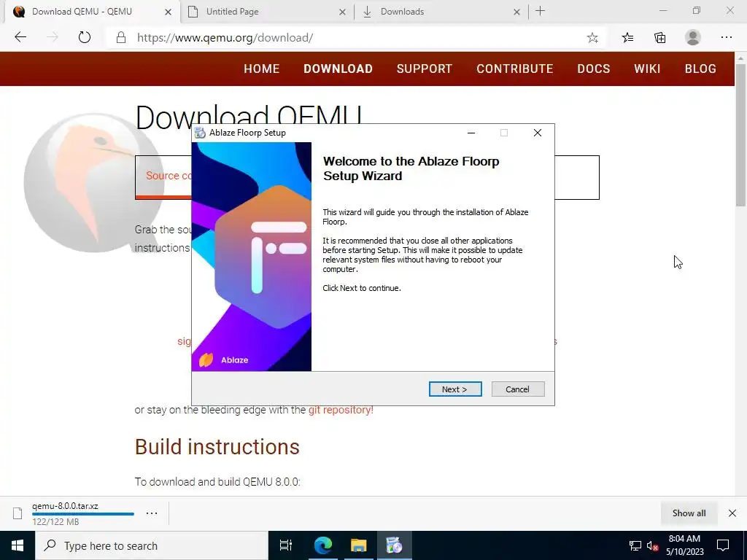
Task: Add this page to favorites star
Action: (592, 38)
